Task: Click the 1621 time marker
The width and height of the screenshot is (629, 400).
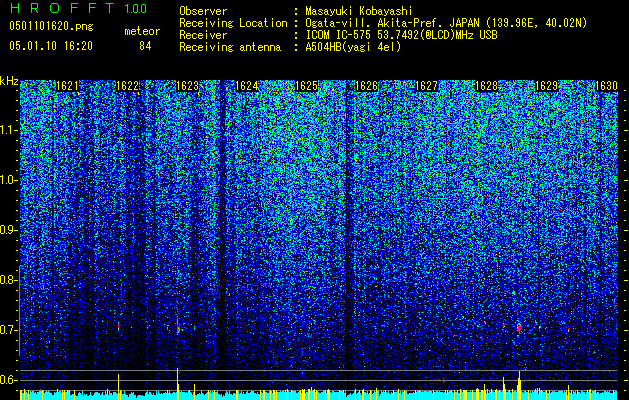Action: [x=67, y=86]
